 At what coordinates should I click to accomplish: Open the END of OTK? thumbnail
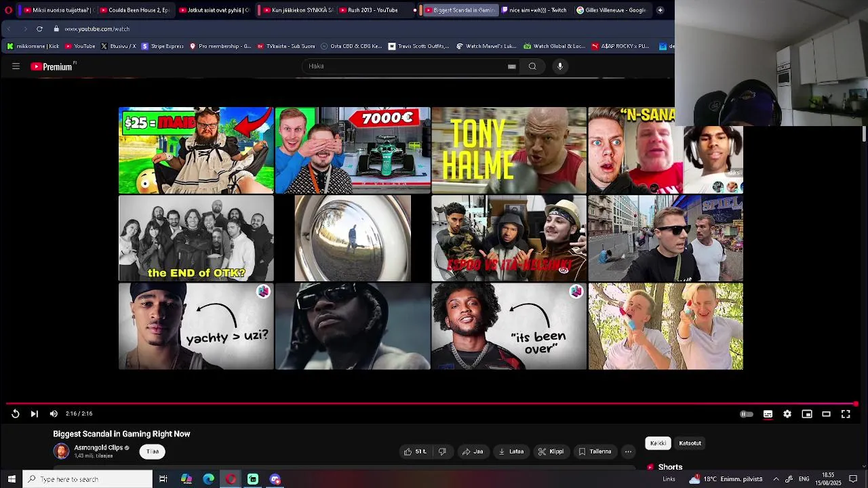click(x=196, y=238)
